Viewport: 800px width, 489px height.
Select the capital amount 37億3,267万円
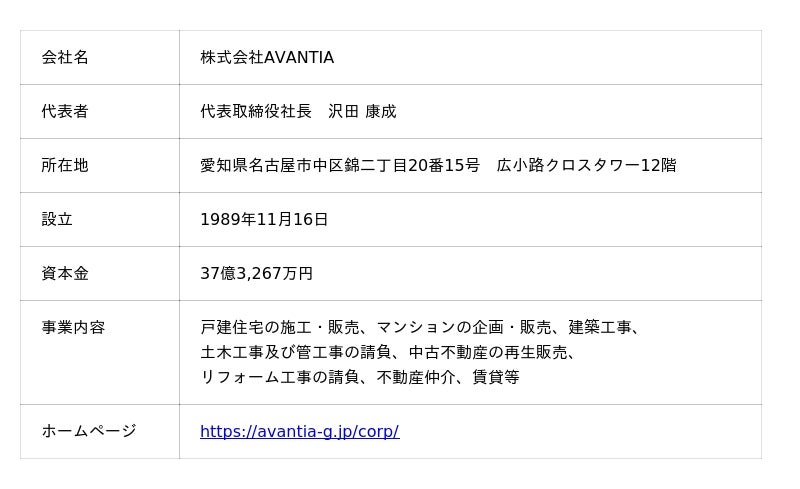[x=256, y=274]
